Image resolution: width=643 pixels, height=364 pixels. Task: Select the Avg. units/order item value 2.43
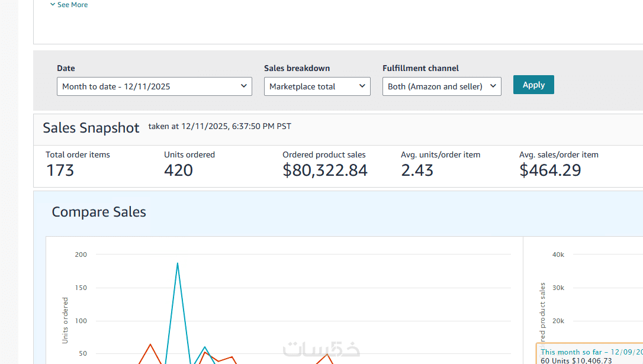(417, 170)
